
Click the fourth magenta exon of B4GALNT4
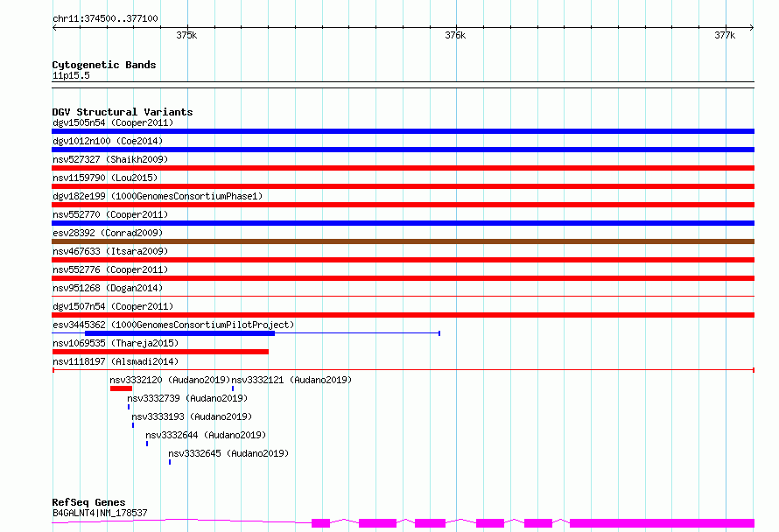[x=490, y=523]
